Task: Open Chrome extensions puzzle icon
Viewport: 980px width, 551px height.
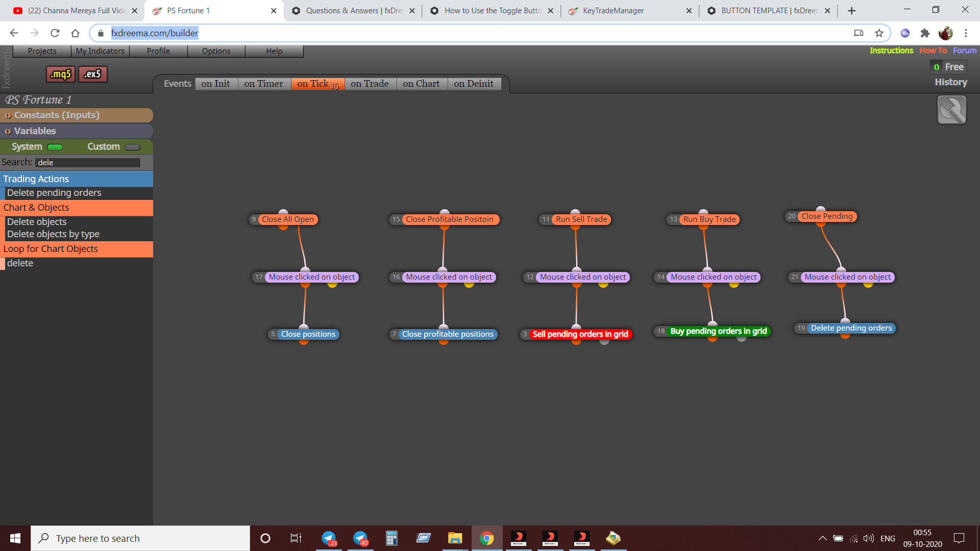Action: click(x=925, y=33)
